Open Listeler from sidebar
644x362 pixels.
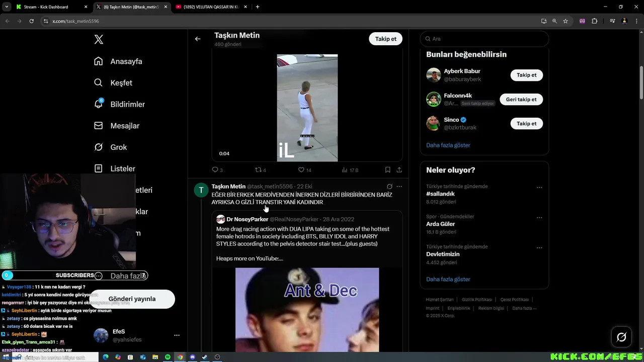tap(115, 168)
